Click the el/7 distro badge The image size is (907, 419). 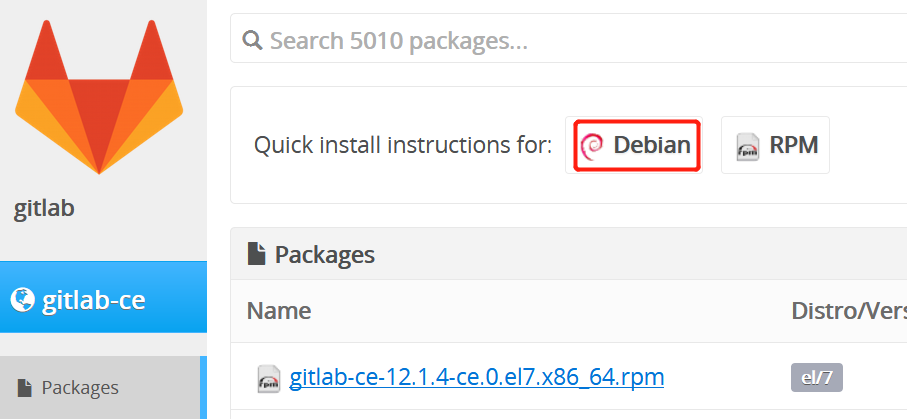click(x=817, y=377)
